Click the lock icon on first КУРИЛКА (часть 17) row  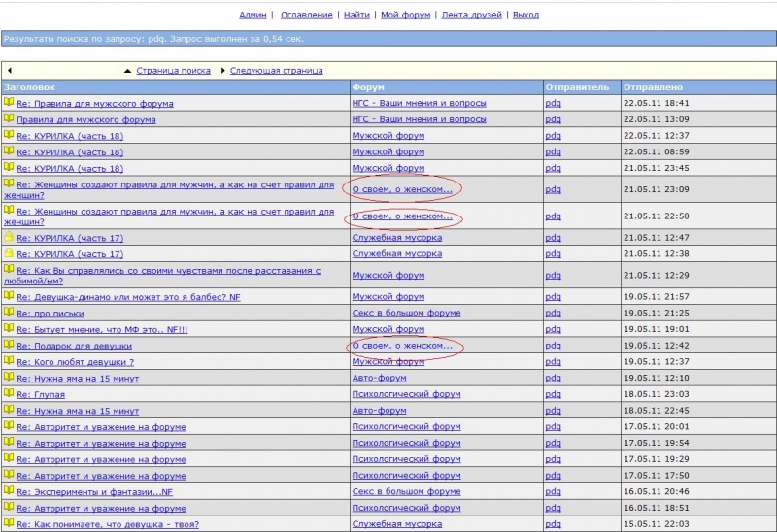(9, 237)
